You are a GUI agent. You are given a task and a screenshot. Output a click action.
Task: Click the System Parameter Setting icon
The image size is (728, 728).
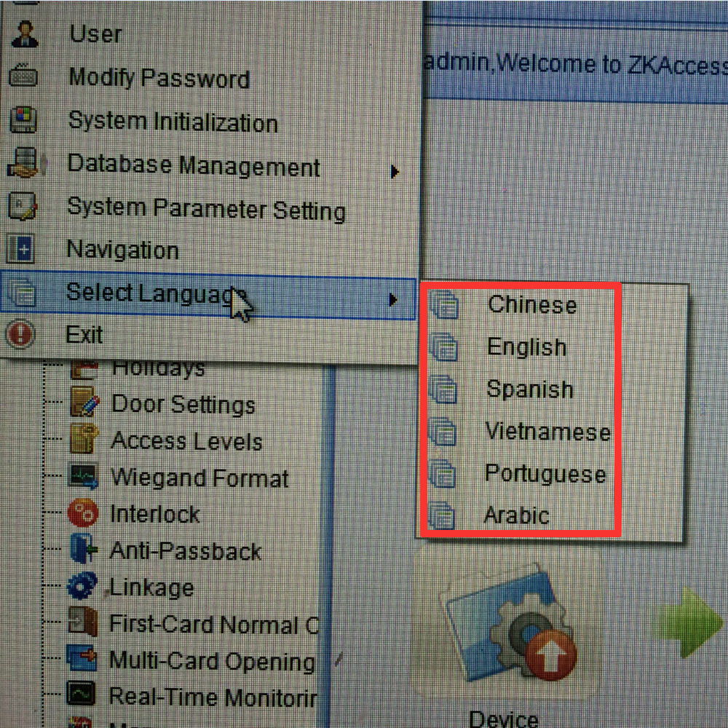click(23, 206)
